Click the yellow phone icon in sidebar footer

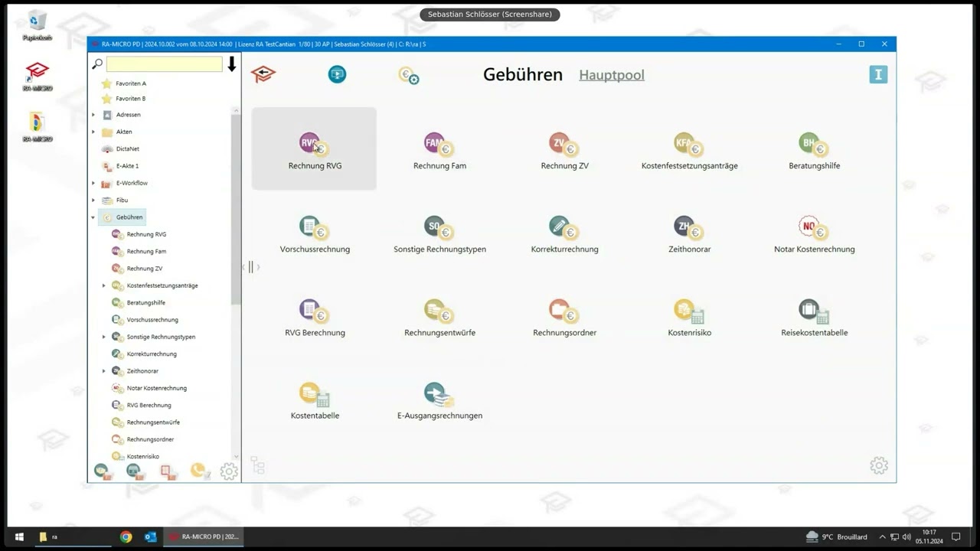pos(200,471)
